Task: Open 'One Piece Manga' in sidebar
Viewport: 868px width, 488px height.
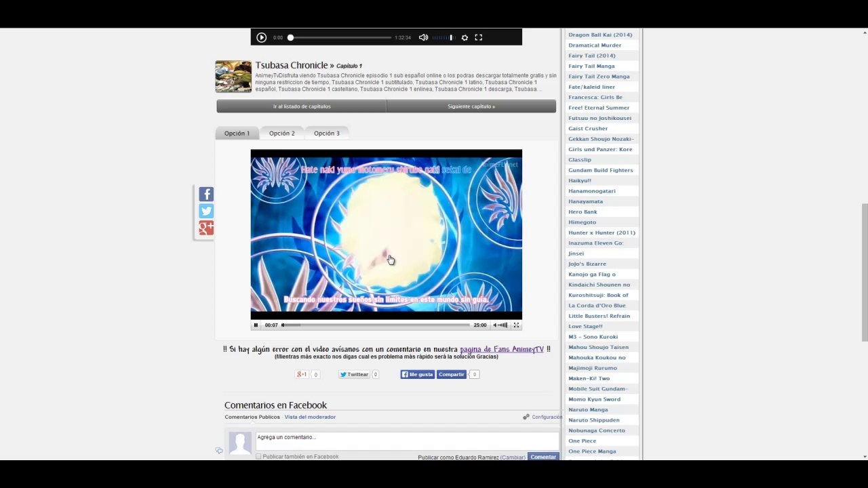Action: (592, 451)
